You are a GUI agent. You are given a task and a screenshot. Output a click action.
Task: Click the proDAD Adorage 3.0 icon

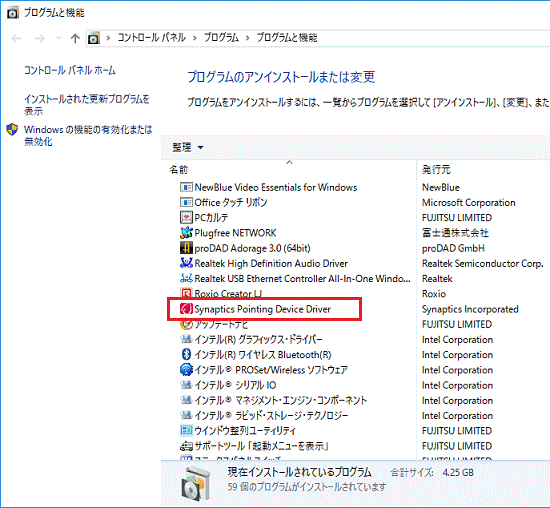tap(186, 248)
